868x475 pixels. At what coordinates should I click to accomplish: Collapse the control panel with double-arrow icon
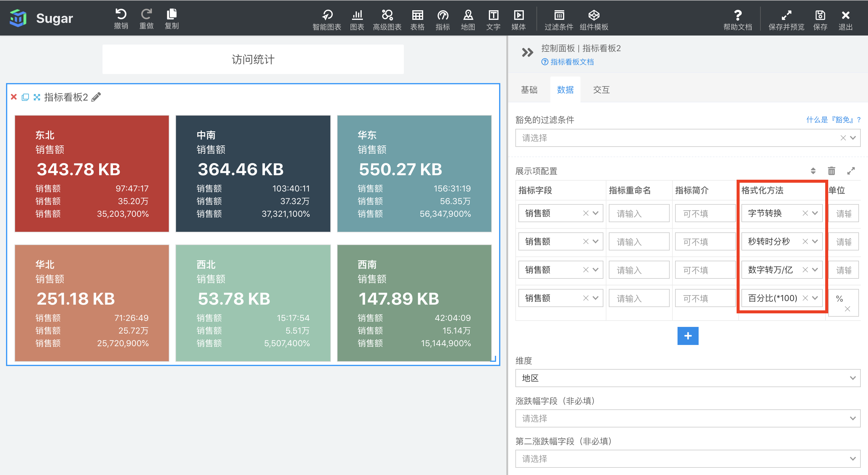[x=527, y=52]
